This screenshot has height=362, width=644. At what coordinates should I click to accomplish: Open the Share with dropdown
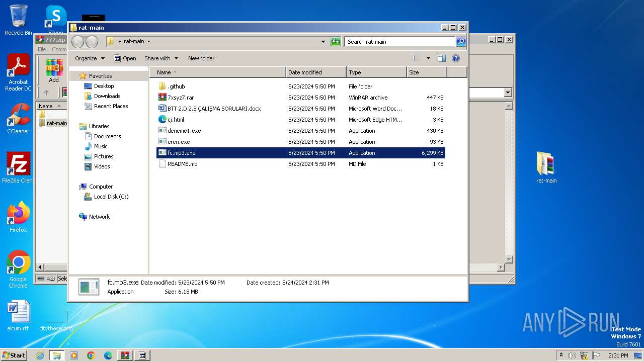coord(160,58)
